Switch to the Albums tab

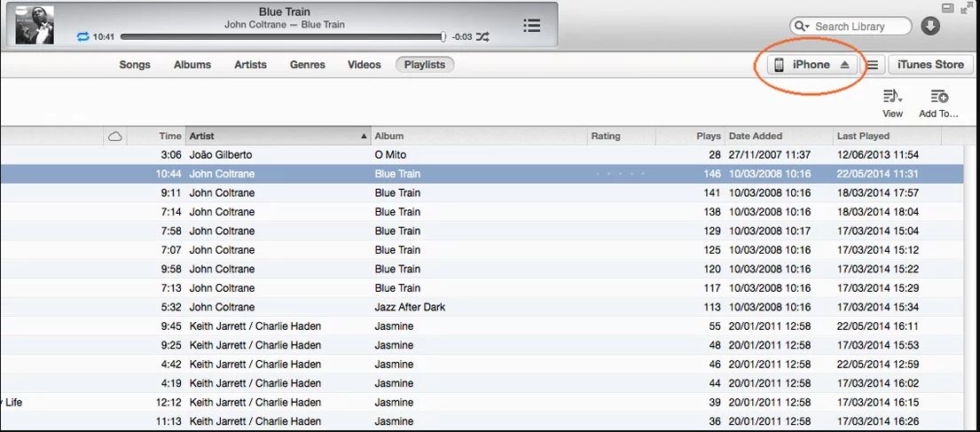[192, 65]
